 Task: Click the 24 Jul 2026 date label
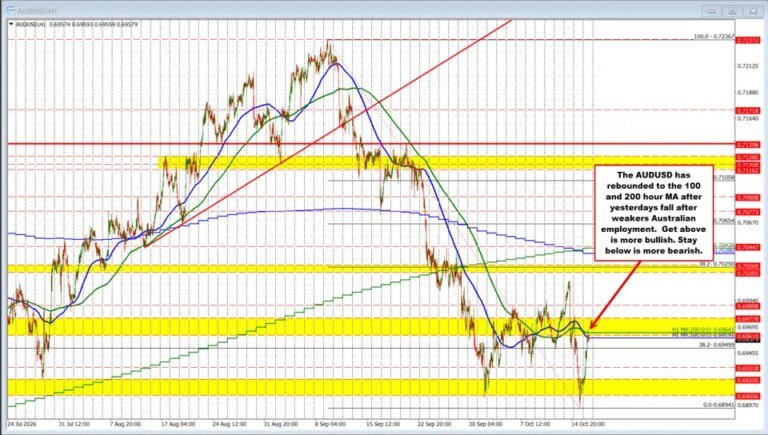point(22,424)
